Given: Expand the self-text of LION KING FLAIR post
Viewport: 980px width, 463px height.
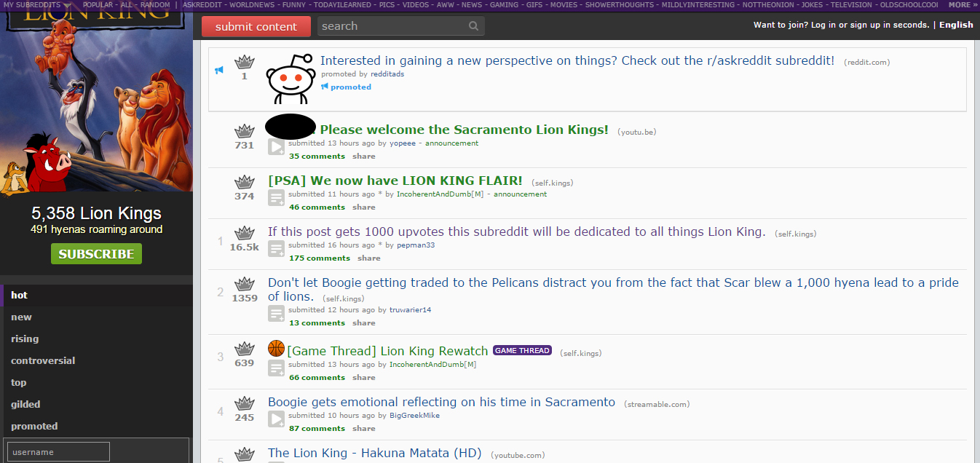Looking at the screenshot, I should (x=276, y=198).
